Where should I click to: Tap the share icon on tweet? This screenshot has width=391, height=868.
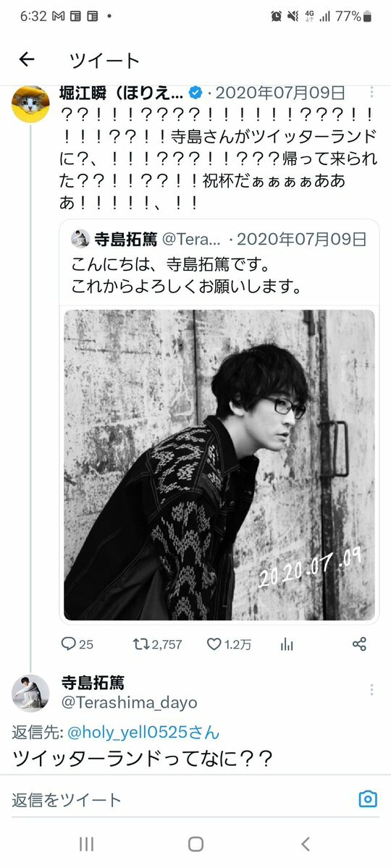359,644
